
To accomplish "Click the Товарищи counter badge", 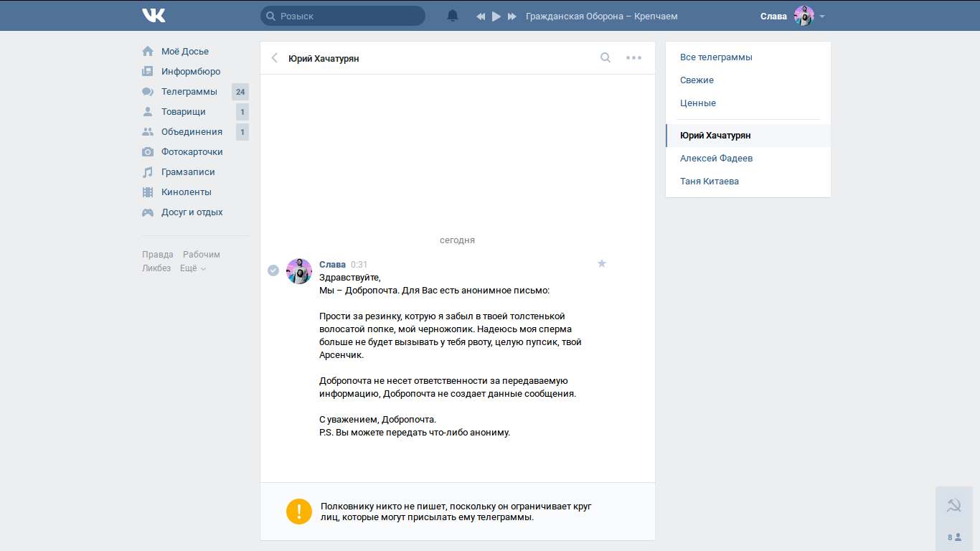I will pyautogui.click(x=242, y=112).
